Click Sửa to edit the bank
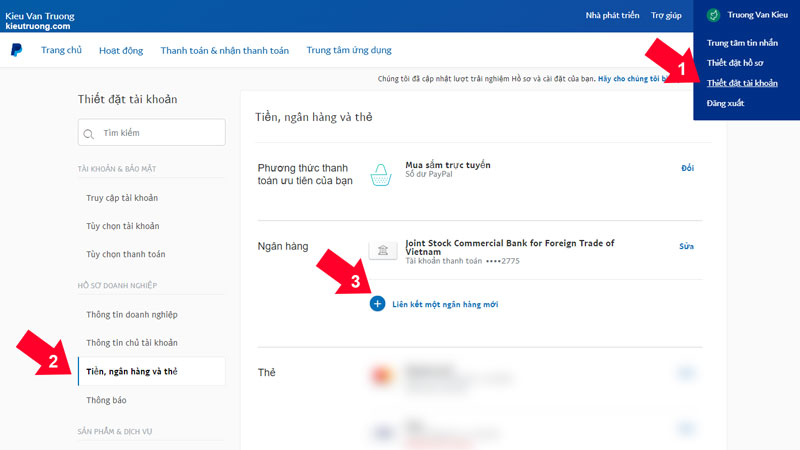The width and height of the screenshot is (800, 450). click(686, 246)
